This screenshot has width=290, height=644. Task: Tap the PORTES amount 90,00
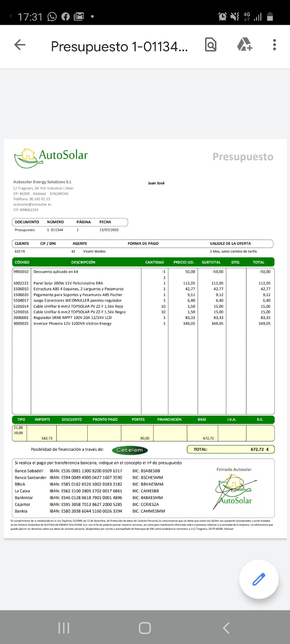145,438
